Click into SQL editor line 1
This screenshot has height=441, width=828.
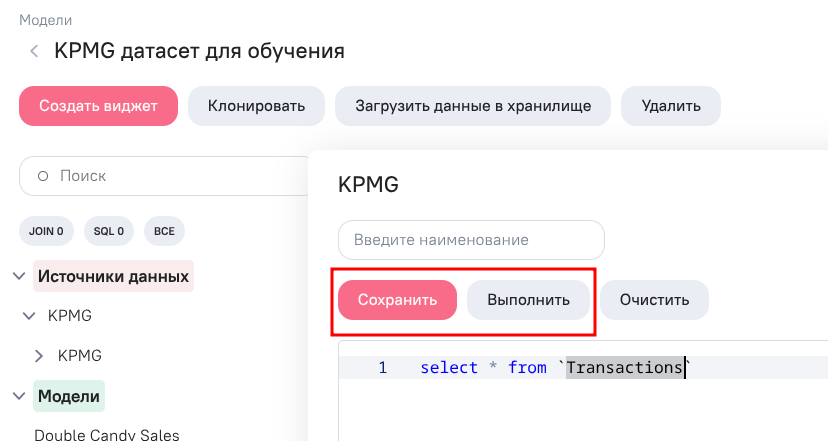[x=583, y=367]
